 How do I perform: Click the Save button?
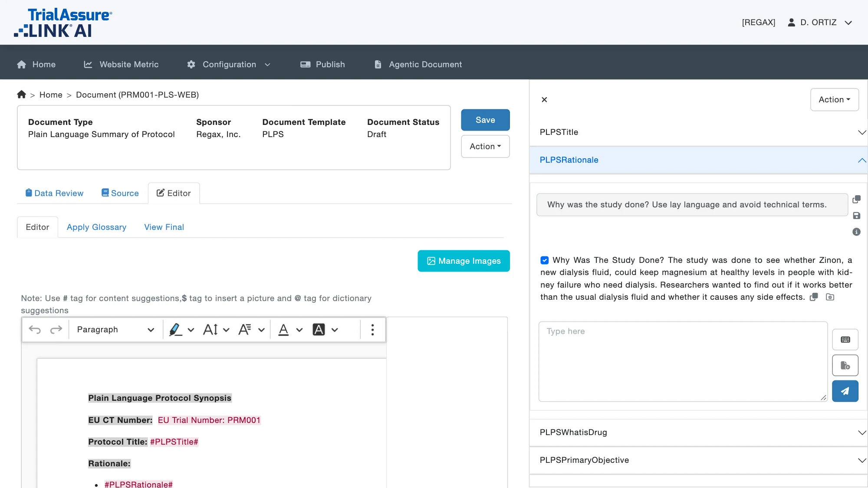click(485, 120)
